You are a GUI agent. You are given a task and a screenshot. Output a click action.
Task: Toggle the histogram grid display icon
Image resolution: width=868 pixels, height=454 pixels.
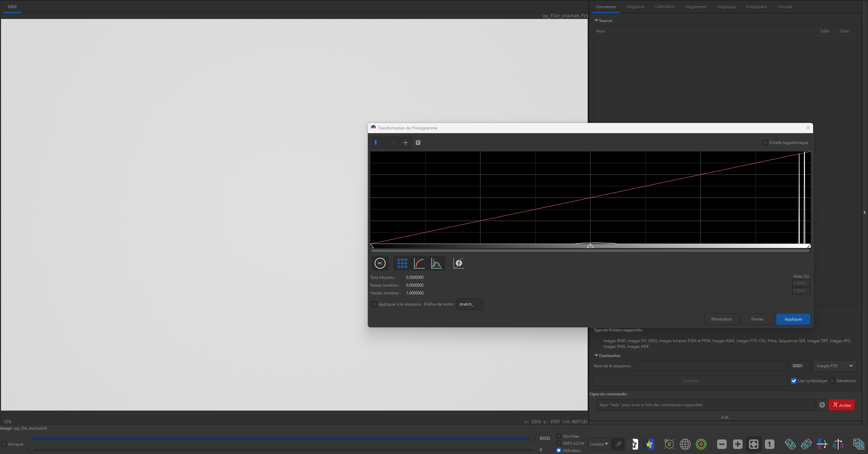coord(402,263)
